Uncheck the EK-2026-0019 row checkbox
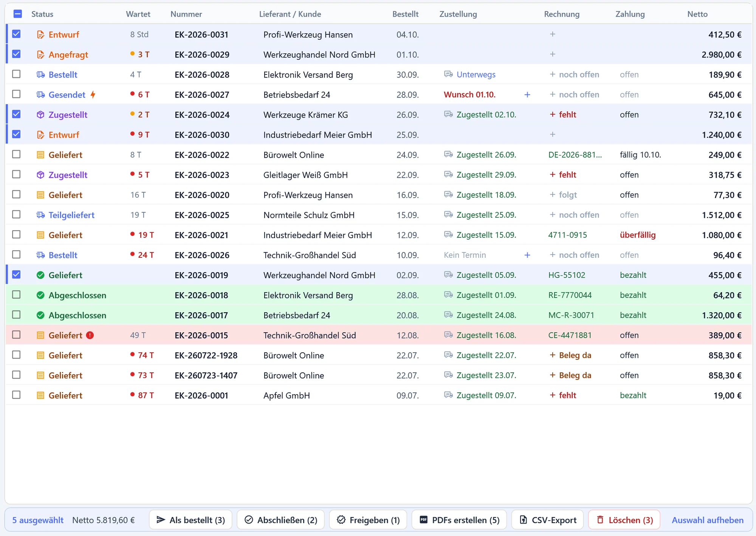756x536 pixels. coord(16,274)
